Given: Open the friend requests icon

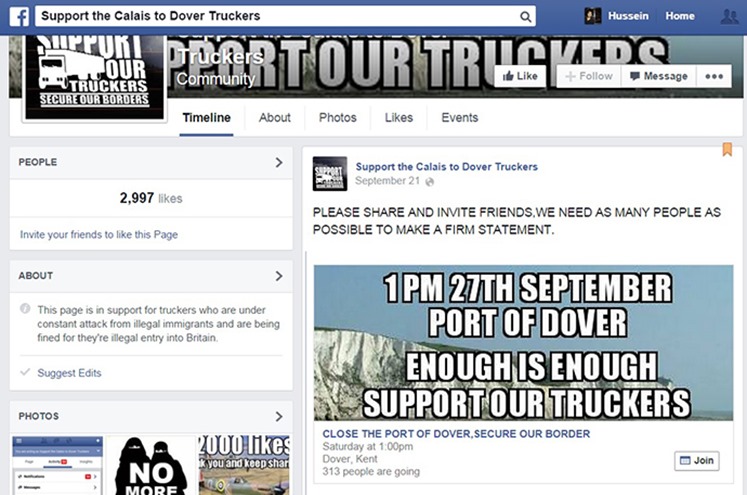Looking at the screenshot, I should (729, 16).
